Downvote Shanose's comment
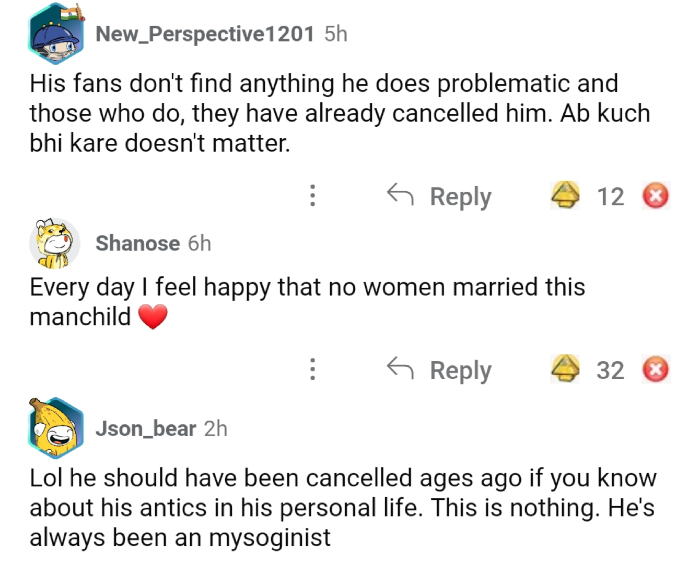Image resolution: width=700 pixels, height=572 pixels. (655, 370)
